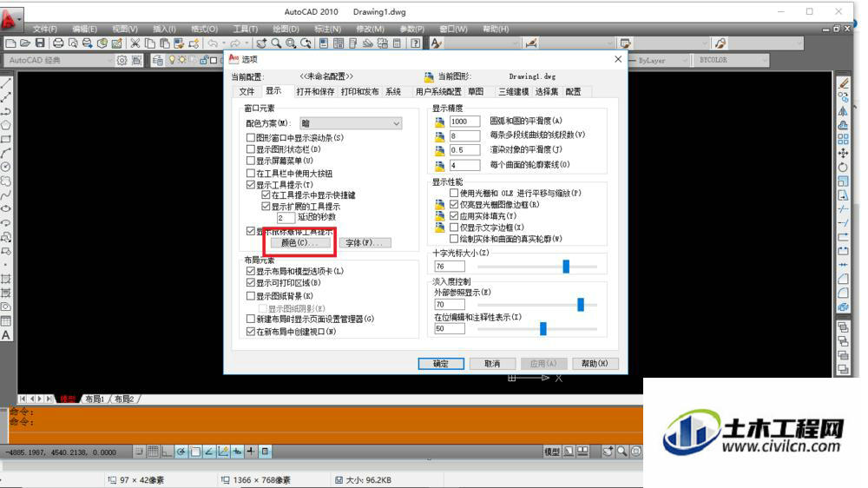The image size is (868, 488).
Task: Click the 圆弧和圆的平滑度 input field
Action: [x=464, y=122]
